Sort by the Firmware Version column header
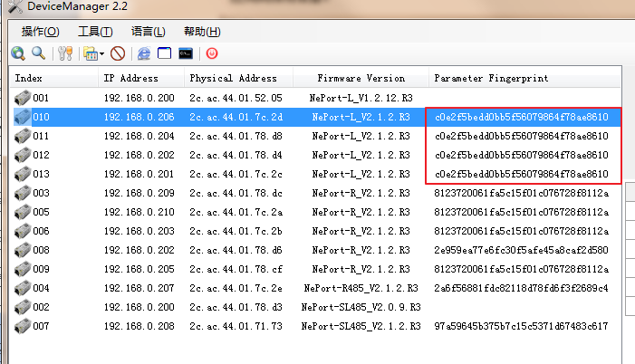The height and width of the screenshot is (364, 635). (361, 78)
